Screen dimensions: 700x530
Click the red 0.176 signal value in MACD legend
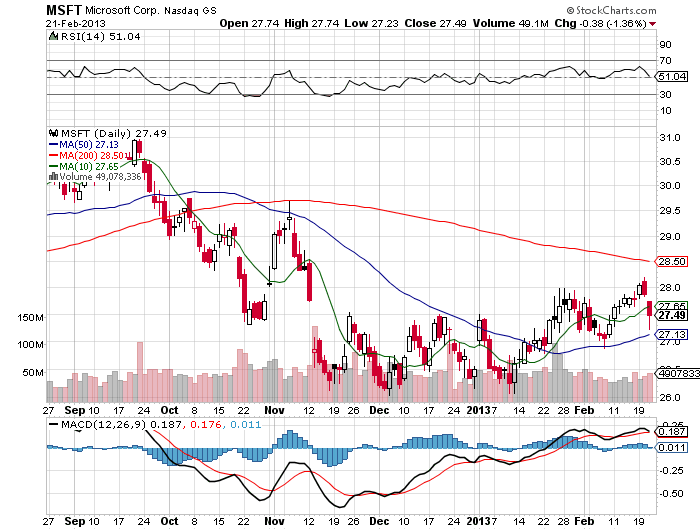pos(206,425)
